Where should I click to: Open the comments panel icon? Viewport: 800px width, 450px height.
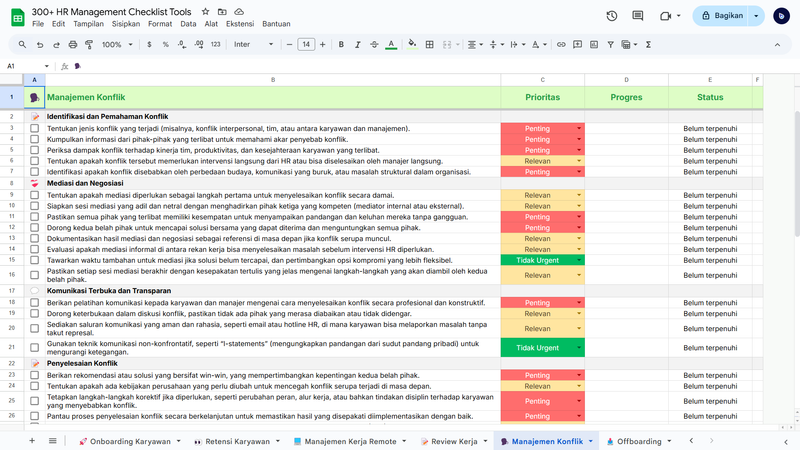point(638,16)
